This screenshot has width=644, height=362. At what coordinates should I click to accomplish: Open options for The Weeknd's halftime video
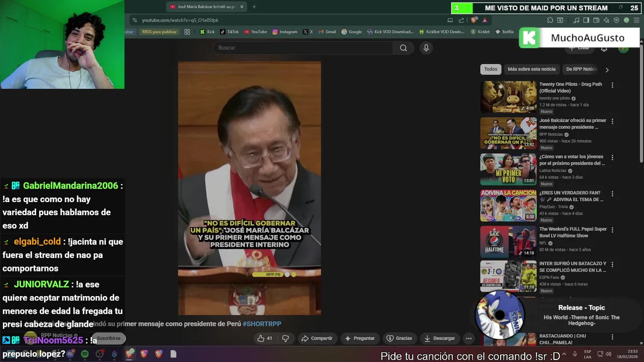pos(612,230)
